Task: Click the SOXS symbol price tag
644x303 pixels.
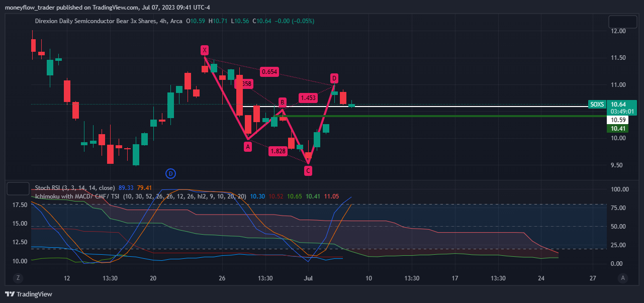Action: point(597,105)
